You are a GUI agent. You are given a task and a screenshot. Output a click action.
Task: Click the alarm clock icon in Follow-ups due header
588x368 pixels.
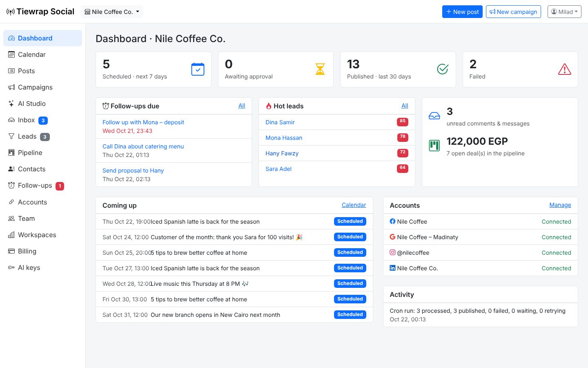106,106
